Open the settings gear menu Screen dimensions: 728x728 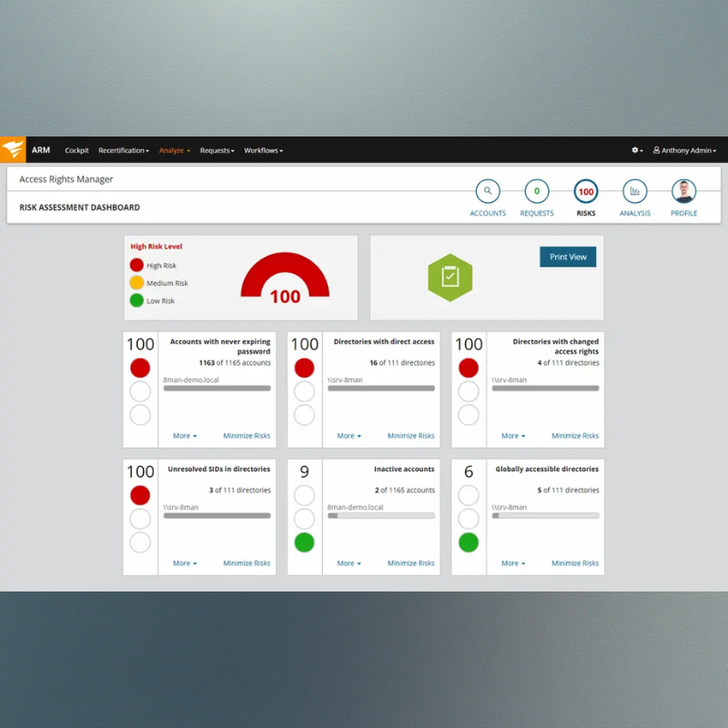(637, 150)
